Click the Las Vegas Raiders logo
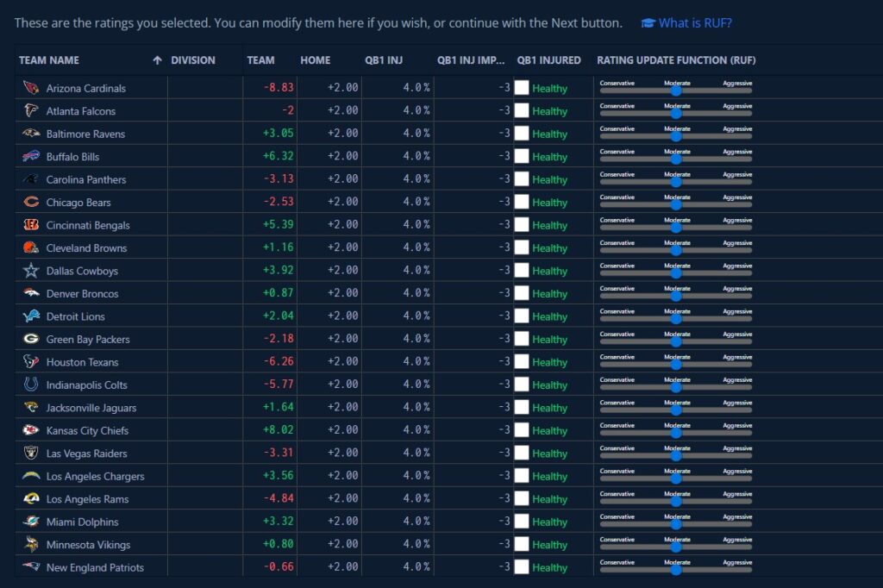Image resolution: width=883 pixels, height=588 pixels. pyautogui.click(x=31, y=453)
